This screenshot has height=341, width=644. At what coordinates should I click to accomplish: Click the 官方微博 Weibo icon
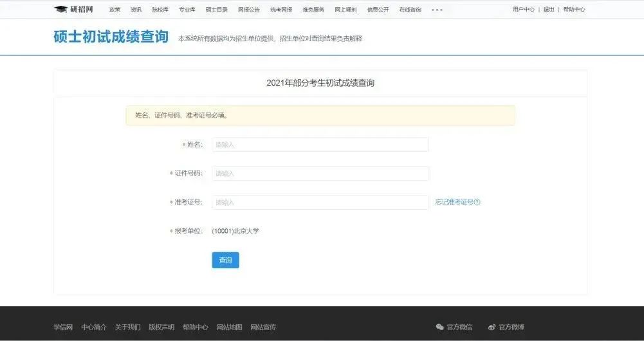click(x=492, y=327)
